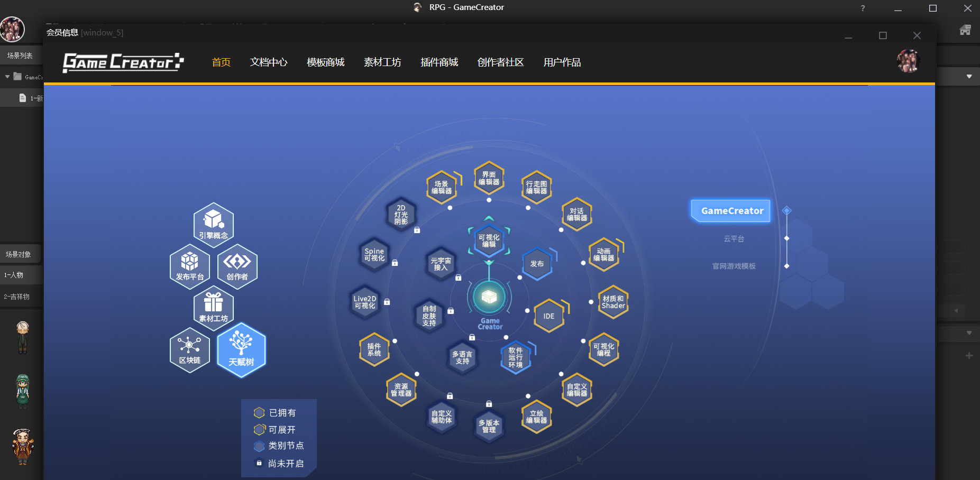
Task: Select 云平台 link
Action: click(734, 239)
